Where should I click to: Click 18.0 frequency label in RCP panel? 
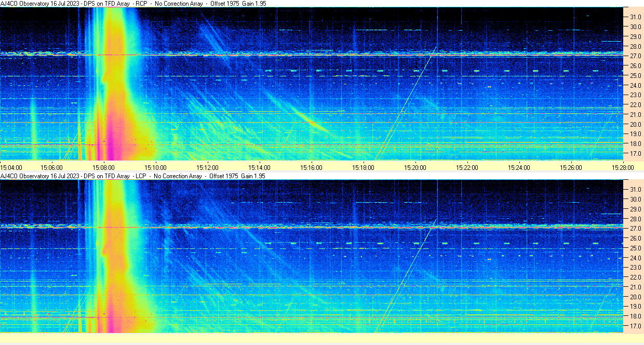[x=636, y=144]
